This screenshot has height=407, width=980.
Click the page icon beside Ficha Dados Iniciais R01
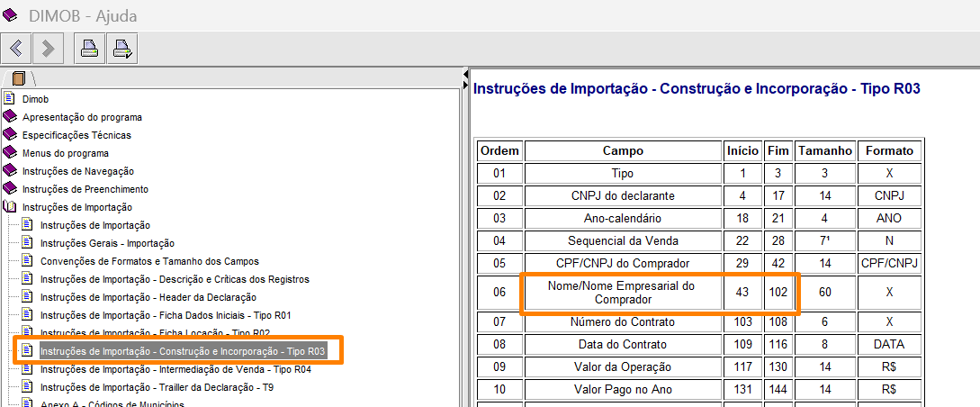click(27, 314)
